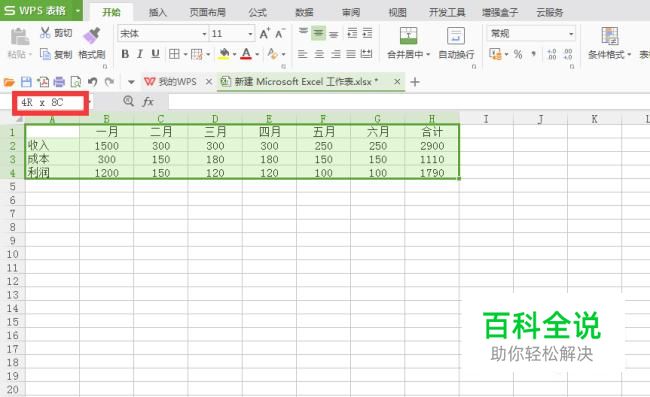Click the Format Painter brush icon
This screenshot has width=650, height=397.
point(92,36)
